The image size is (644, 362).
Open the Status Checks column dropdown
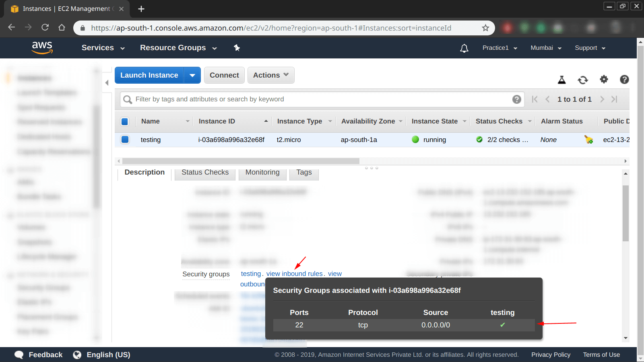(530, 121)
